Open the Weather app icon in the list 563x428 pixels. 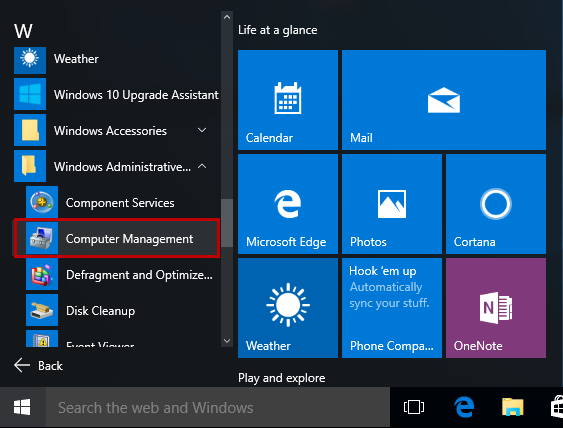30,59
